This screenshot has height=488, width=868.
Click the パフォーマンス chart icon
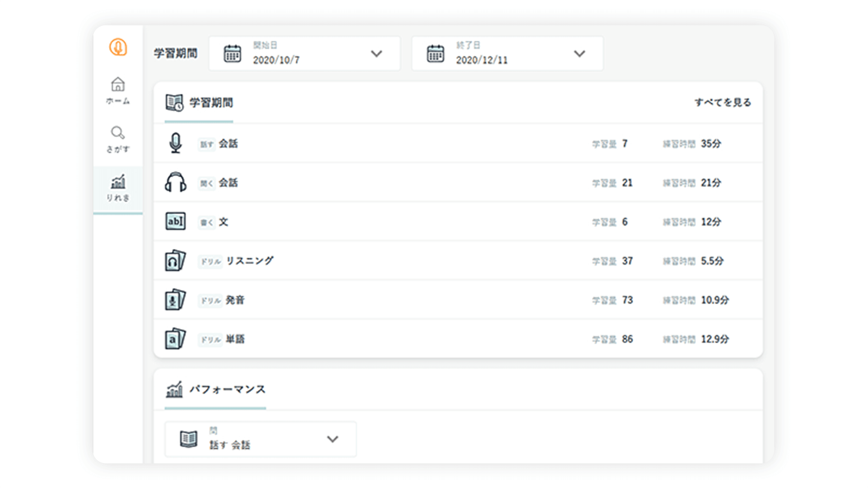pos(175,389)
